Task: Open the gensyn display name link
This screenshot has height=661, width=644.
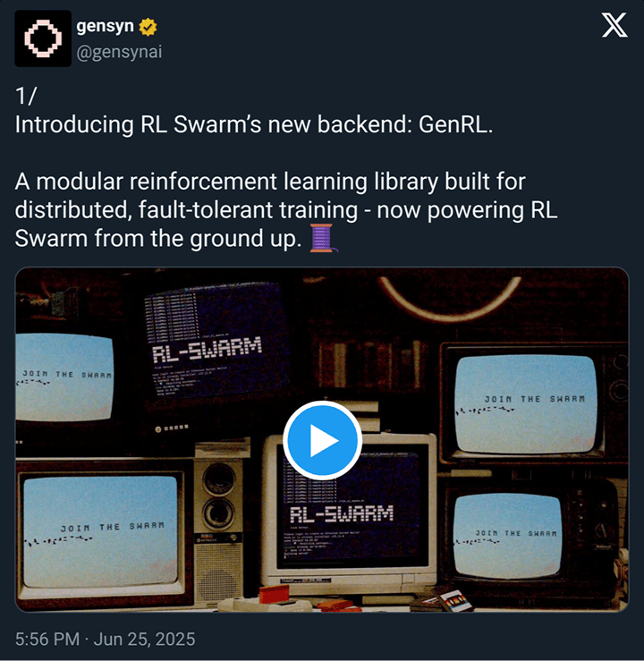Action: pos(105,26)
